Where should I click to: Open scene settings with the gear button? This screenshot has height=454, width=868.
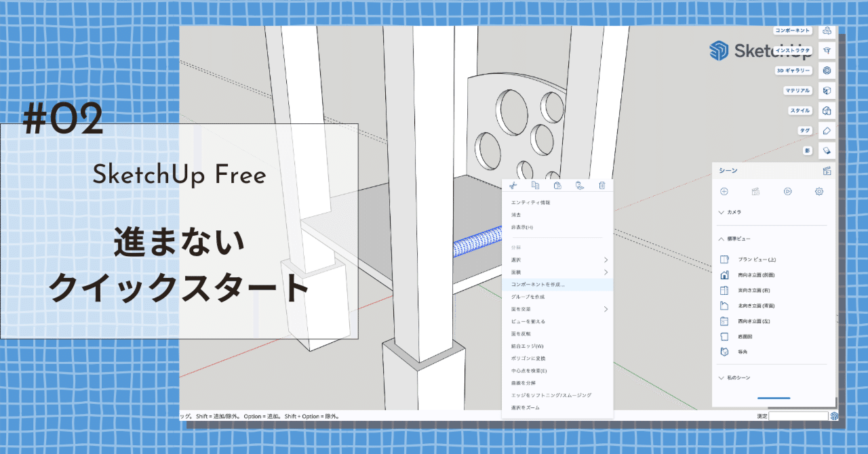point(819,192)
